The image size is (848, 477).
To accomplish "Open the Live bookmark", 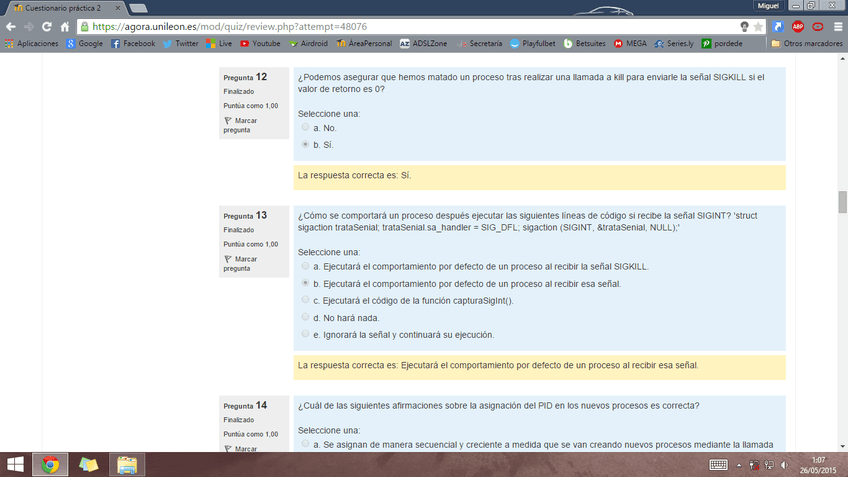I will click(219, 43).
